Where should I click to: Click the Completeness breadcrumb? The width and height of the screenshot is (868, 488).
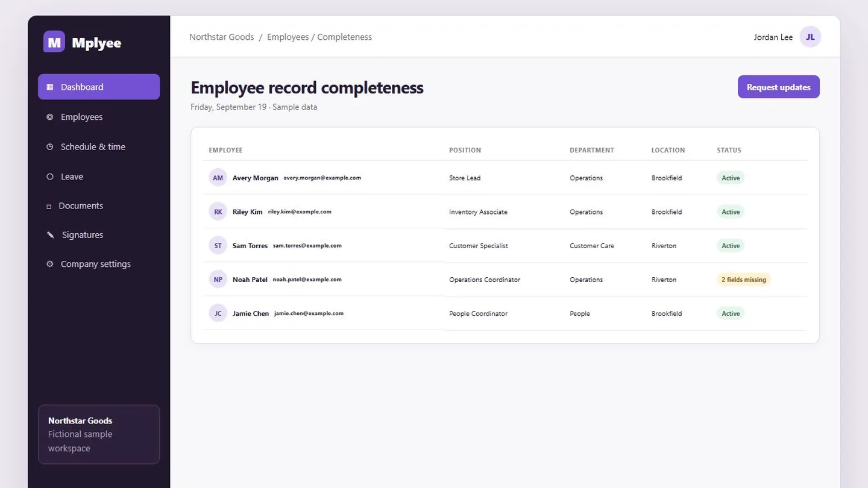(x=345, y=37)
